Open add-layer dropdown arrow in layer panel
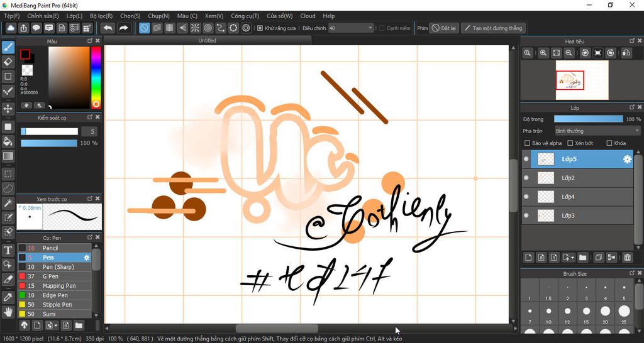The height and width of the screenshot is (343, 644). tap(572, 258)
